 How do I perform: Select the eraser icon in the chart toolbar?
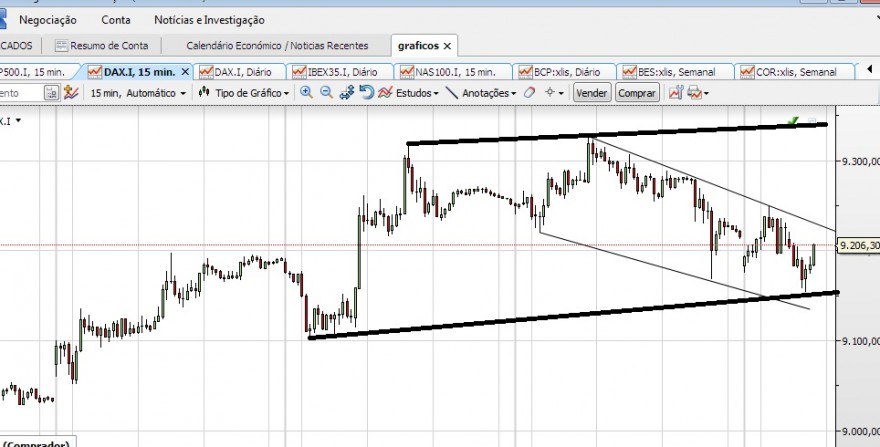point(529,93)
